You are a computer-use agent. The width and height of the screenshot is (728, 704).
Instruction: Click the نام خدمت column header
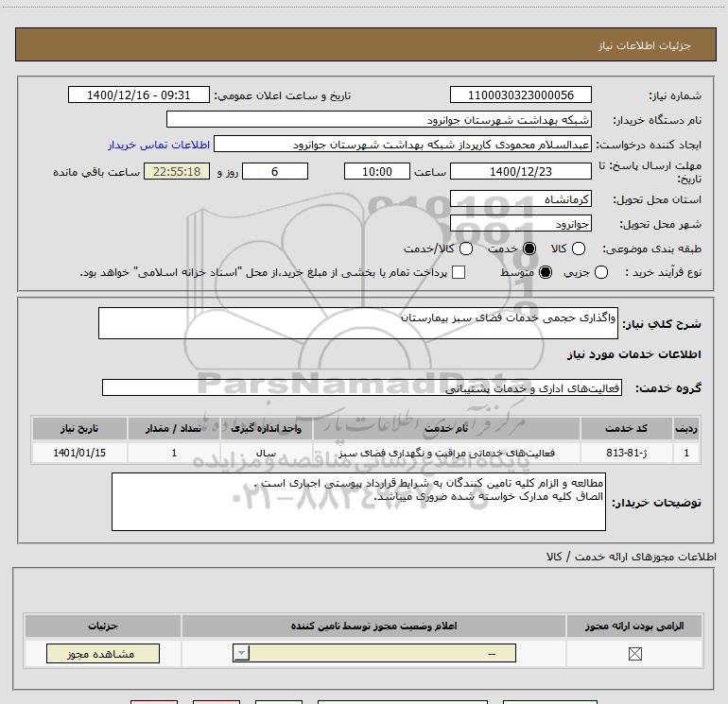click(x=446, y=428)
